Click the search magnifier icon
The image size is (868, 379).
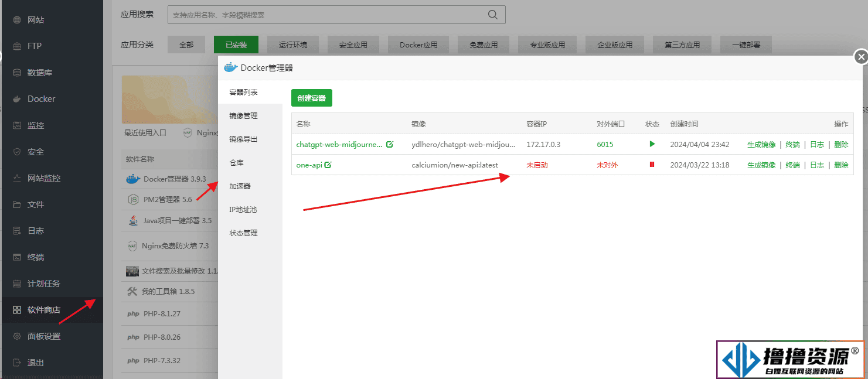click(x=493, y=15)
